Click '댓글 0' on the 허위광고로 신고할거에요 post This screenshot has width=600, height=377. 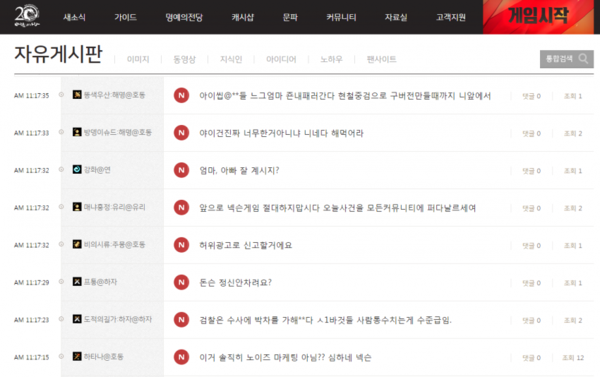pyautogui.click(x=532, y=246)
